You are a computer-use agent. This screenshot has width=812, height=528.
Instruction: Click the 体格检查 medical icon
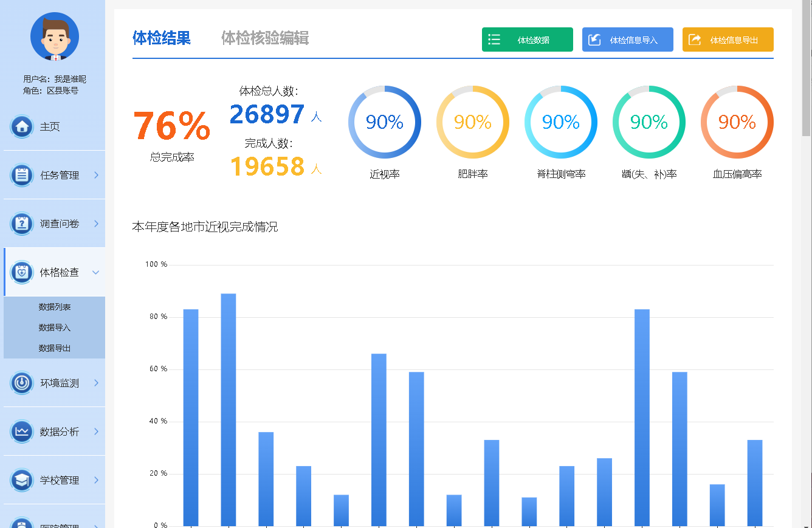pos(22,272)
